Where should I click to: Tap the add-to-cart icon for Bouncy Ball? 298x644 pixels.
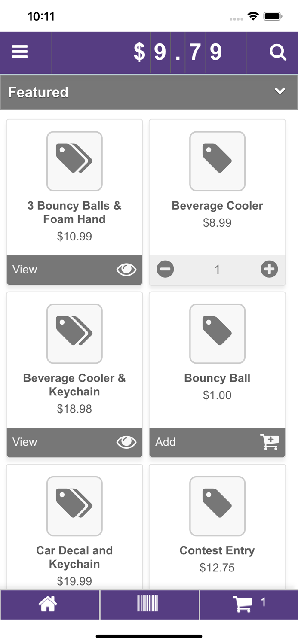270,442
